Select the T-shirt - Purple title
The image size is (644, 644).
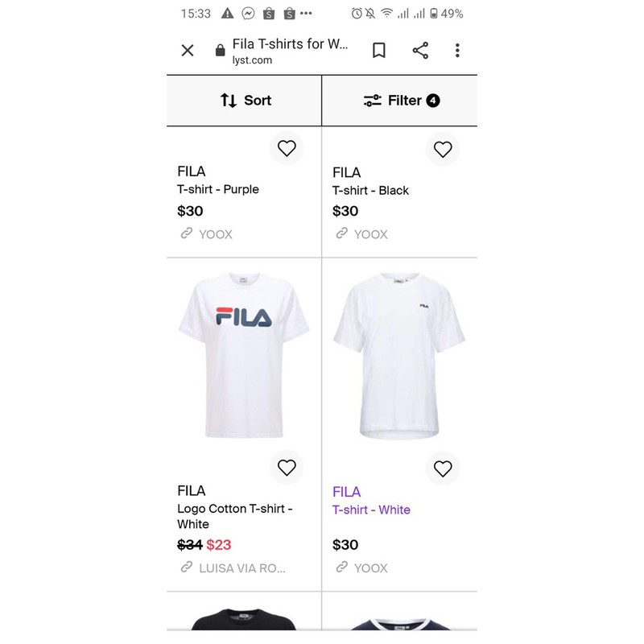[218, 189]
